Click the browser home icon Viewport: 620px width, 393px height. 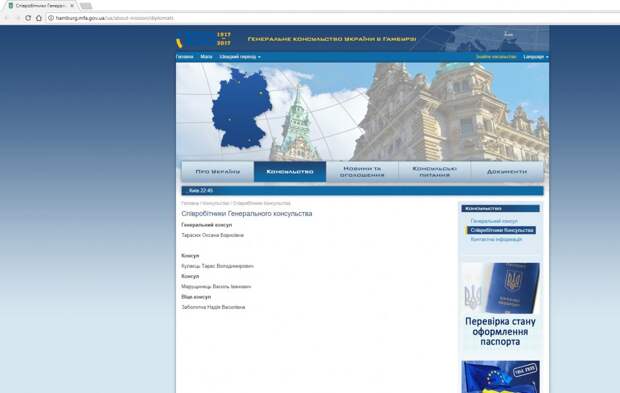click(39, 18)
